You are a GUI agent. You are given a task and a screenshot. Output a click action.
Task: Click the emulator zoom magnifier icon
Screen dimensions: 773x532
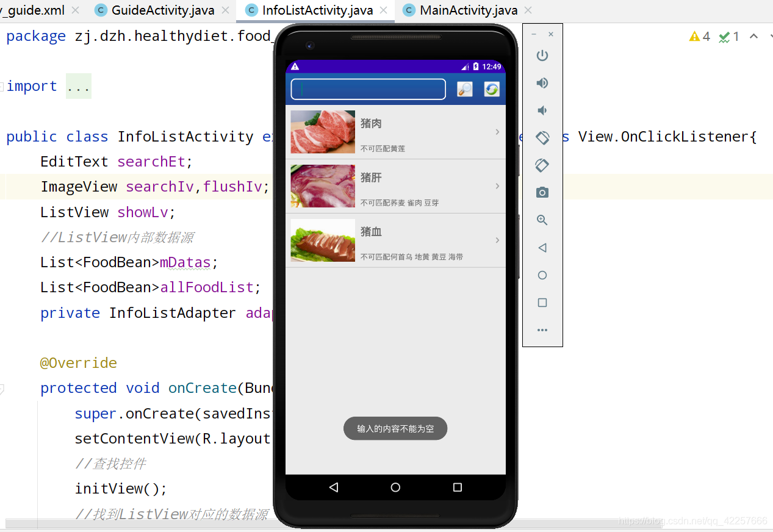click(542, 220)
